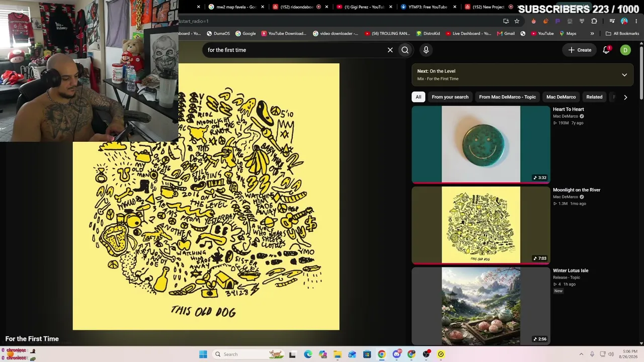This screenshot has height=362, width=644.
Task: Select the From Mac DeMarco - Topic chip
Action: pyautogui.click(x=507, y=97)
